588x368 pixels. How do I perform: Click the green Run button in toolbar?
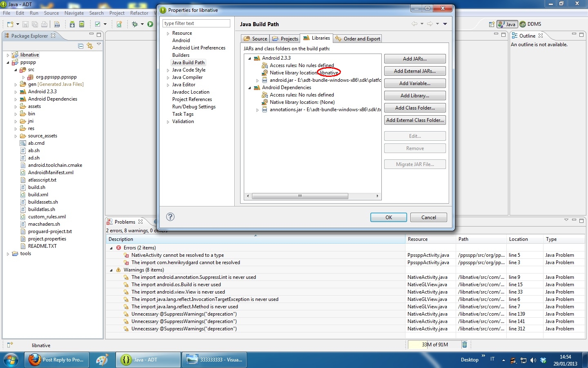pyautogui.click(x=150, y=24)
